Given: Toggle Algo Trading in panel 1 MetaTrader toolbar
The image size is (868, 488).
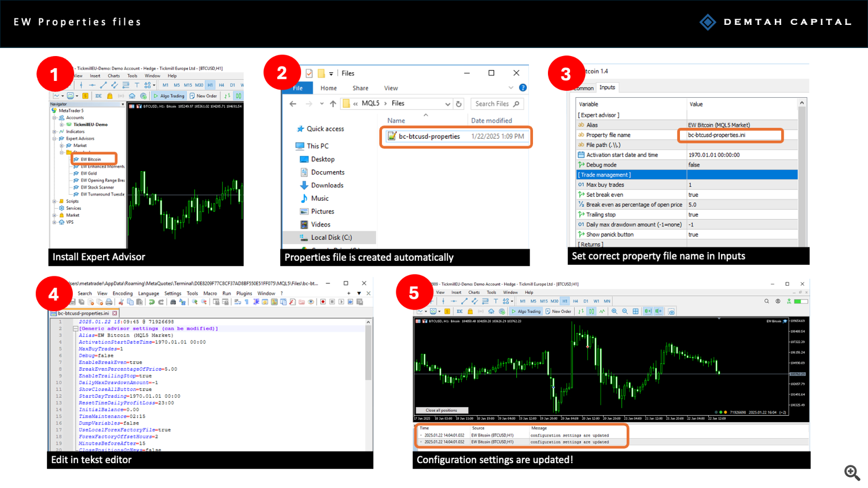Looking at the screenshot, I should coord(168,96).
